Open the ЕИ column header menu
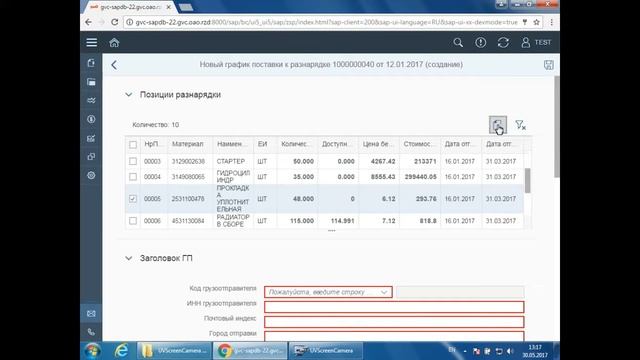The height and width of the screenshot is (360, 640). pos(265,144)
